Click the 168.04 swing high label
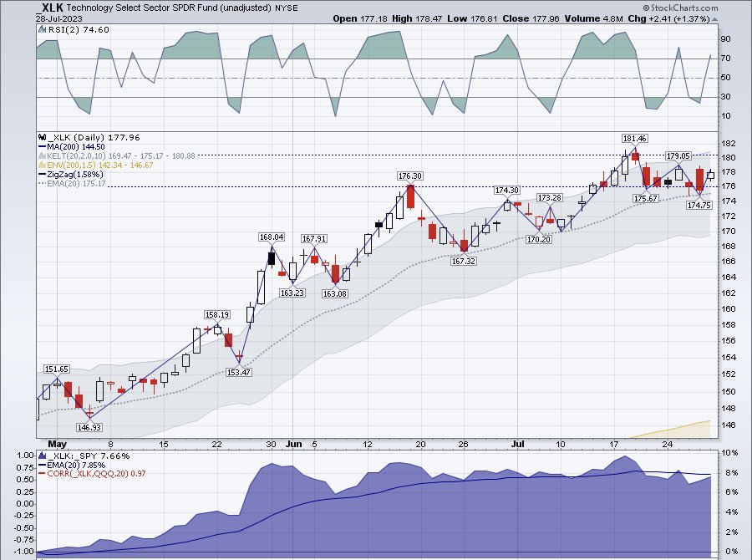 click(272, 237)
